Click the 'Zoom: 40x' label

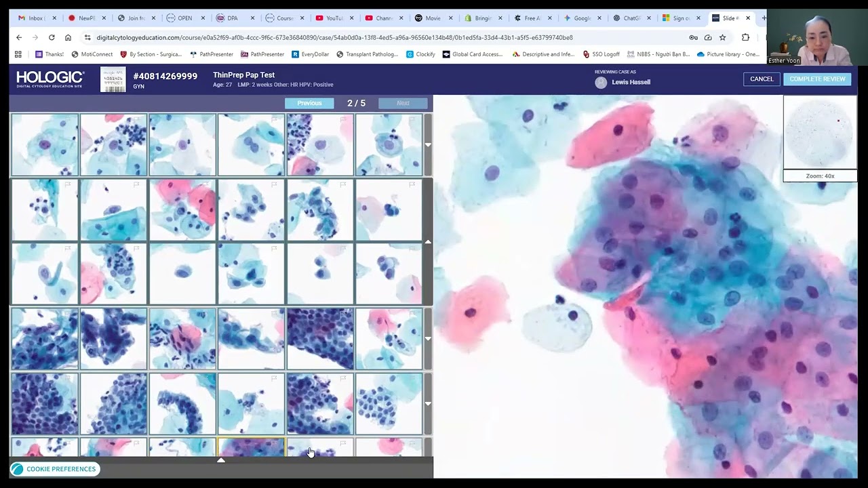(820, 176)
